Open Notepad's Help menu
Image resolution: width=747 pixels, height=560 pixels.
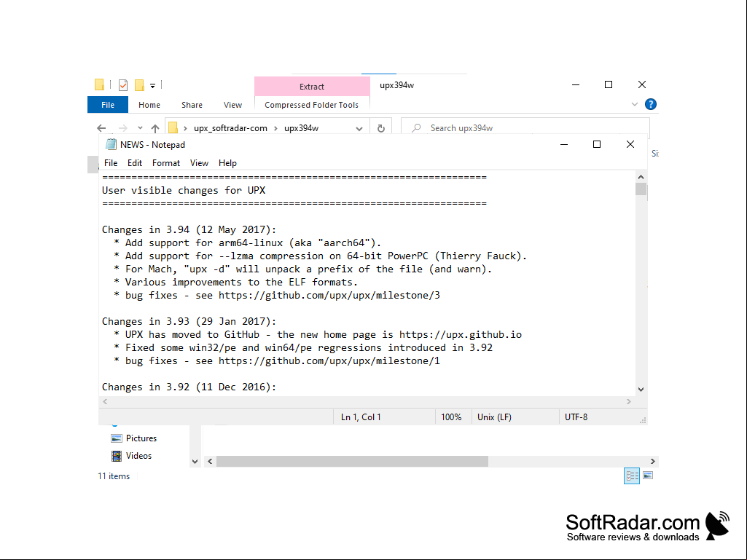(227, 163)
